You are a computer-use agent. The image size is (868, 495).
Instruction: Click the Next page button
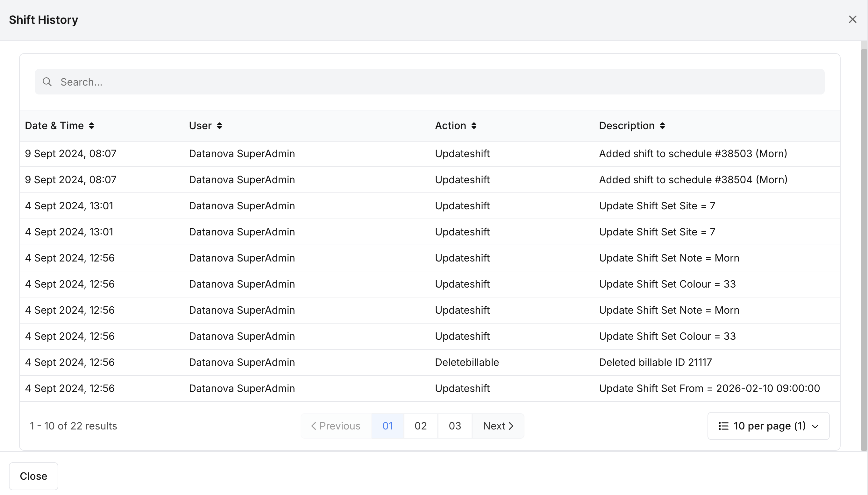[x=498, y=426]
